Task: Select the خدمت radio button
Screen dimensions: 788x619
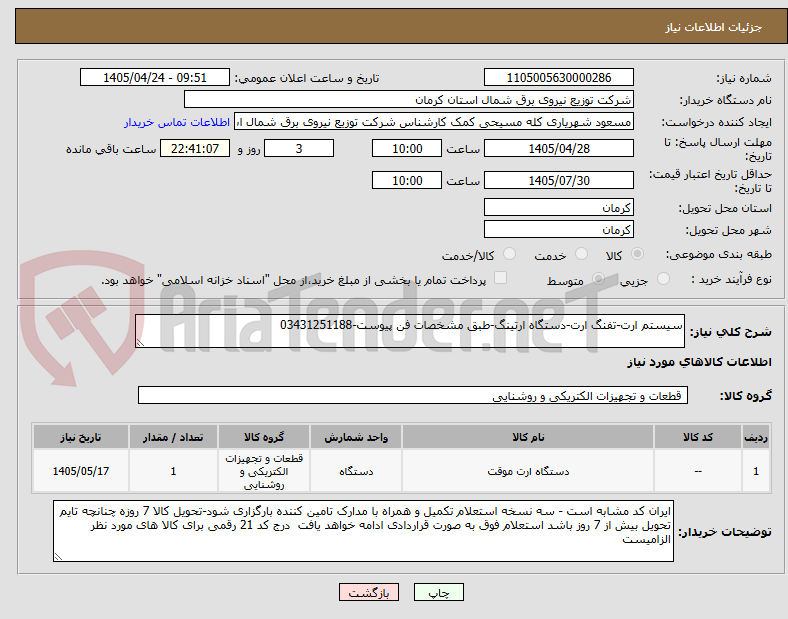Action: point(581,254)
